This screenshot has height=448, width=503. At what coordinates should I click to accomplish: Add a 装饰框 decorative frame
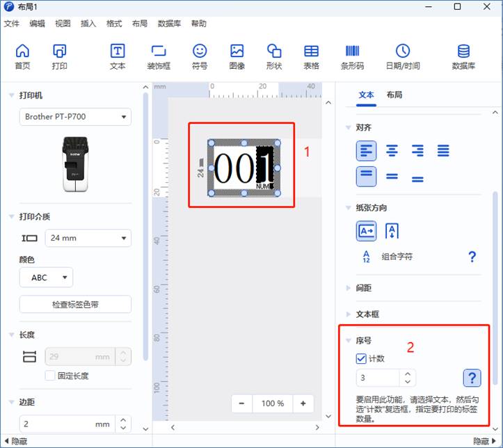(x=159, y=56)
